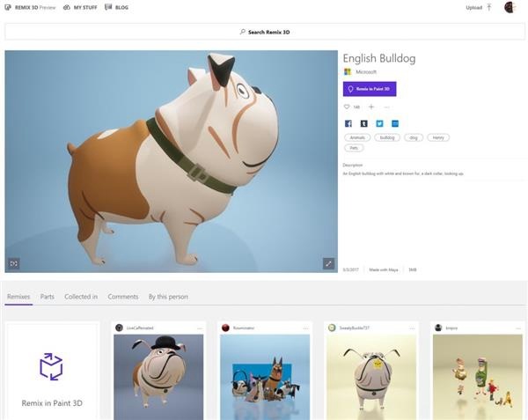The height and width of the screenshot is (420, 528).
Task: Click the Remix in Paint 3D cube card
Action: point(52,372)
